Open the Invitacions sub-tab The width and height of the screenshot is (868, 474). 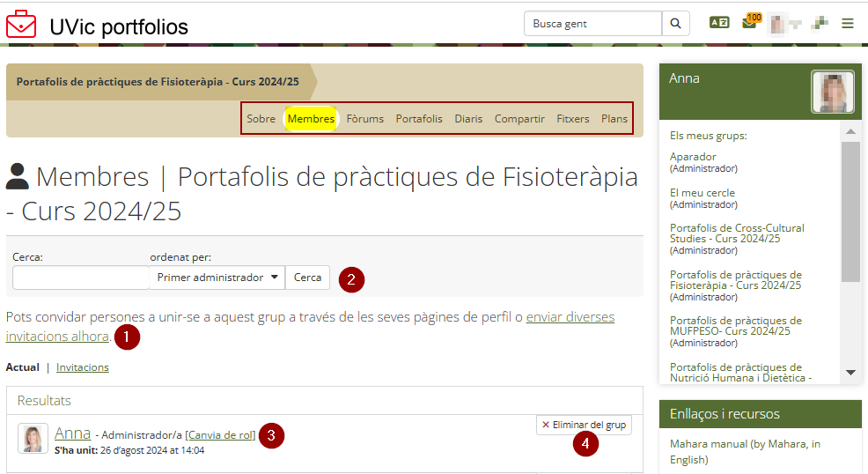(83, 367)
